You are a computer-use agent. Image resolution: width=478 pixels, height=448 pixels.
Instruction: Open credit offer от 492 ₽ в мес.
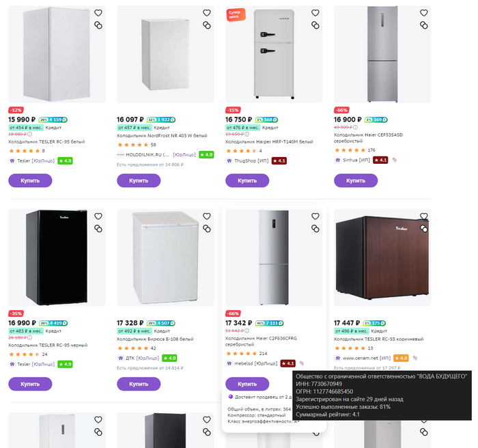click(x=135, y=331)
